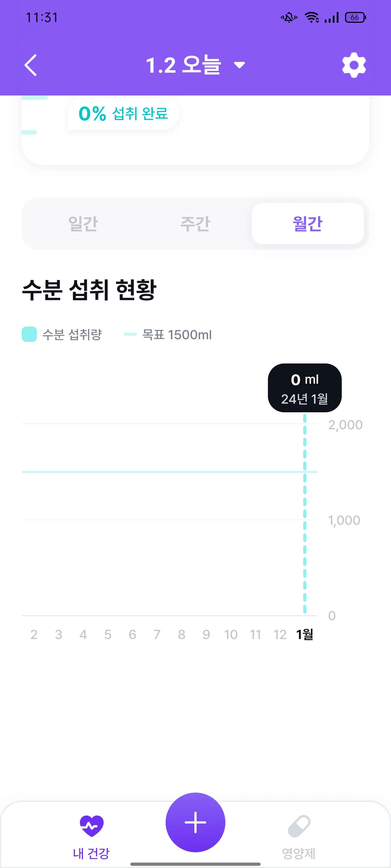This screenshot has width=391, height=868.
Task: Go back with the left arrow icon
Action: coord(31,65)
